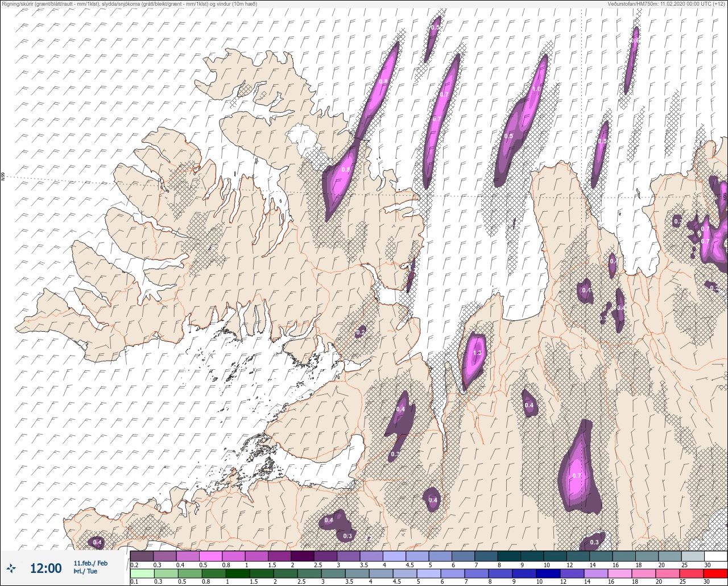Pick top-row legend swatch labelled 4
The height and width of the screenshot is (586, 728).
pyautogui.click(x=394, y=556)
